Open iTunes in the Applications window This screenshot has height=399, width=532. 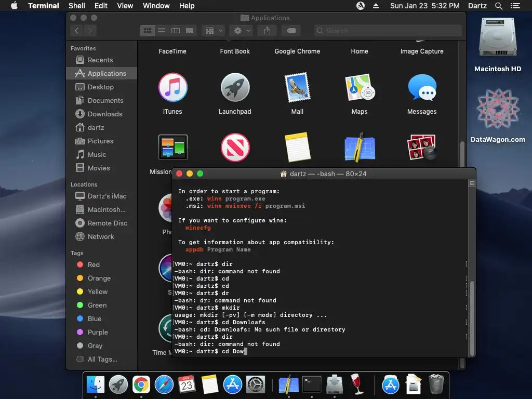pos(172,87)
